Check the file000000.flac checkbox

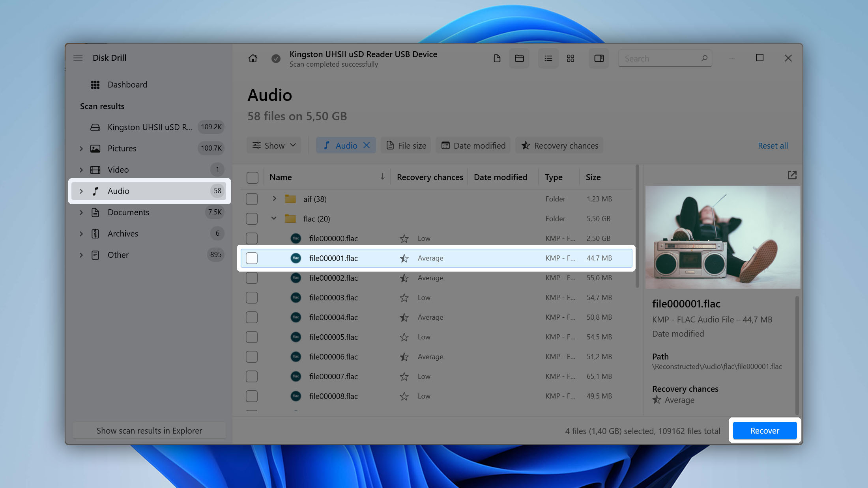pyautogui.click(x=252, y=238)
